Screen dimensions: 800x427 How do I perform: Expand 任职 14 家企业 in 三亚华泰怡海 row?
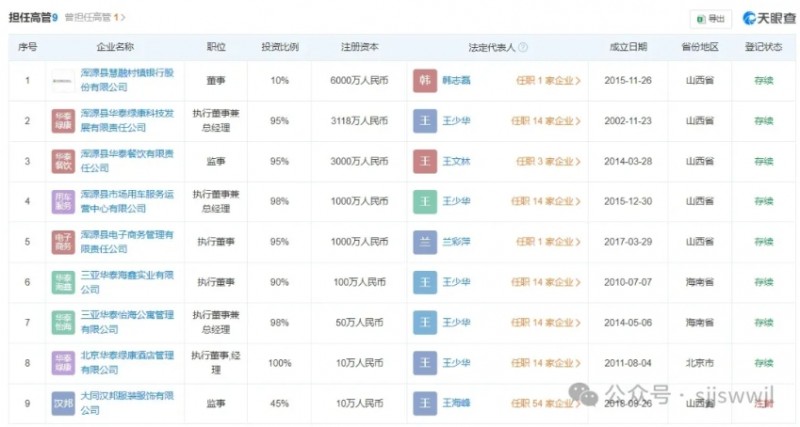(x=545, y=322)
